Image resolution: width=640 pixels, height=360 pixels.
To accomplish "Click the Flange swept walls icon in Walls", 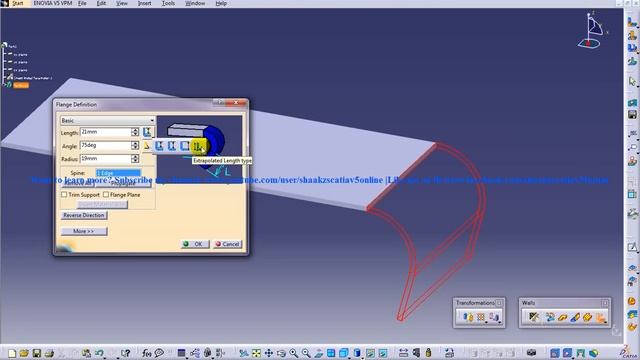I will [600, 317].
